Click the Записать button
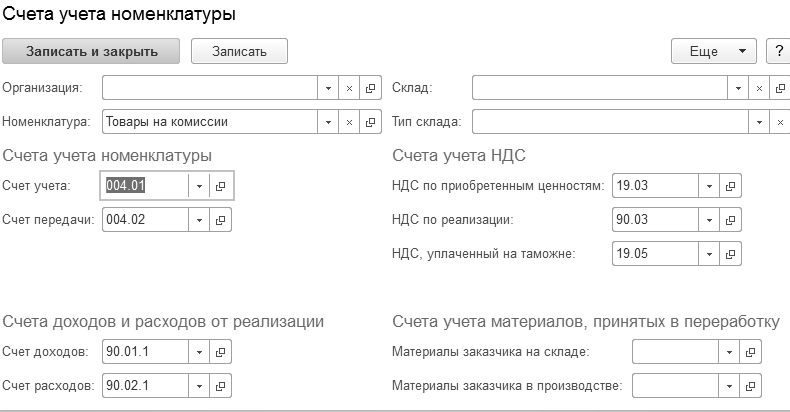 (239, 51)
